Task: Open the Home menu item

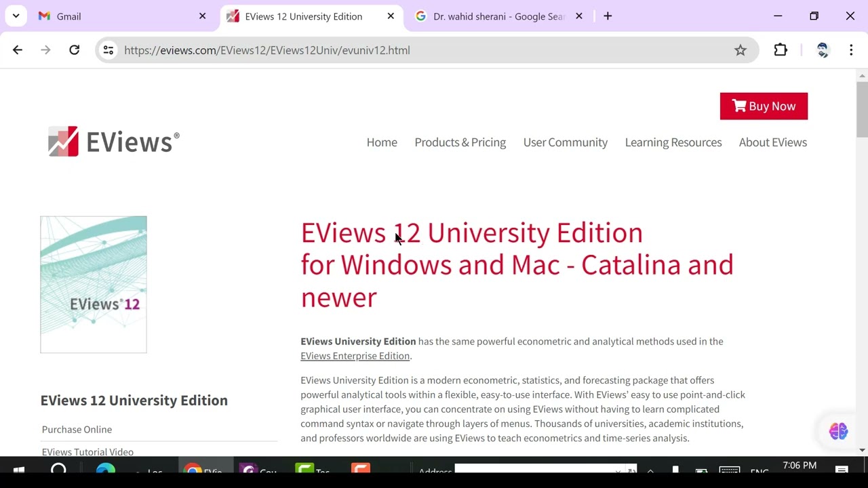Action: coord(382,142)
